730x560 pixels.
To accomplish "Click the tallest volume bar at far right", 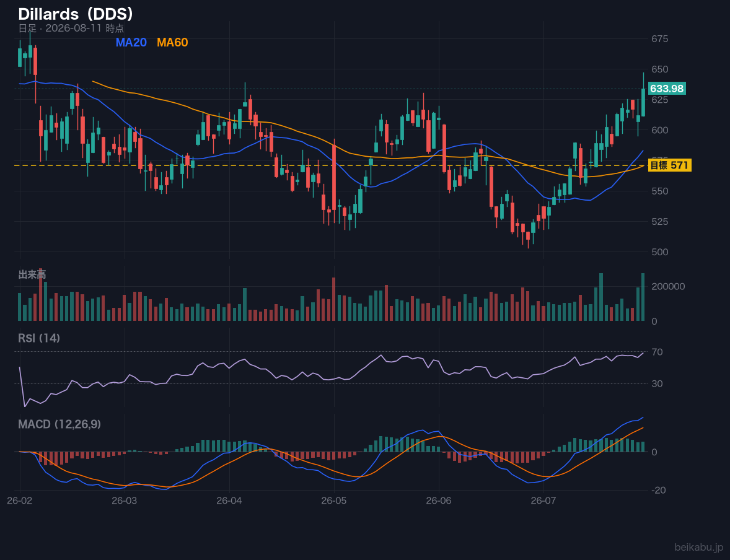I will click(643, 297).
